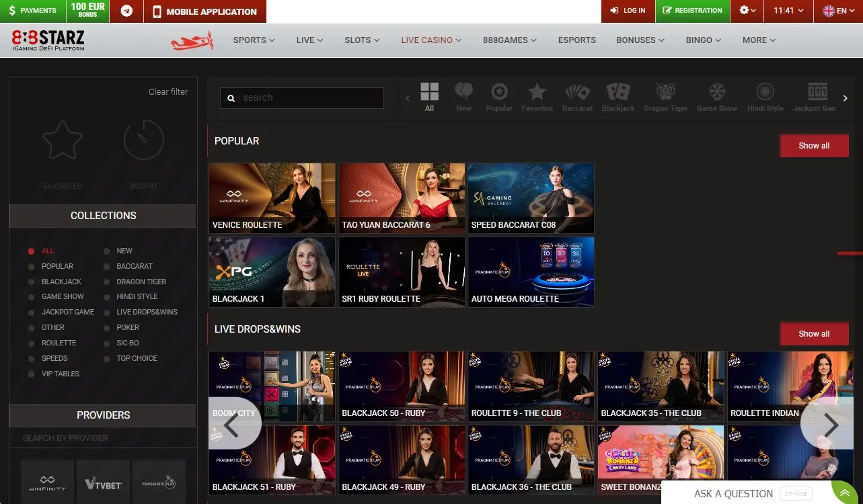
Task: Expand the Bonuses menu
Action: click(x=640, y=40)
